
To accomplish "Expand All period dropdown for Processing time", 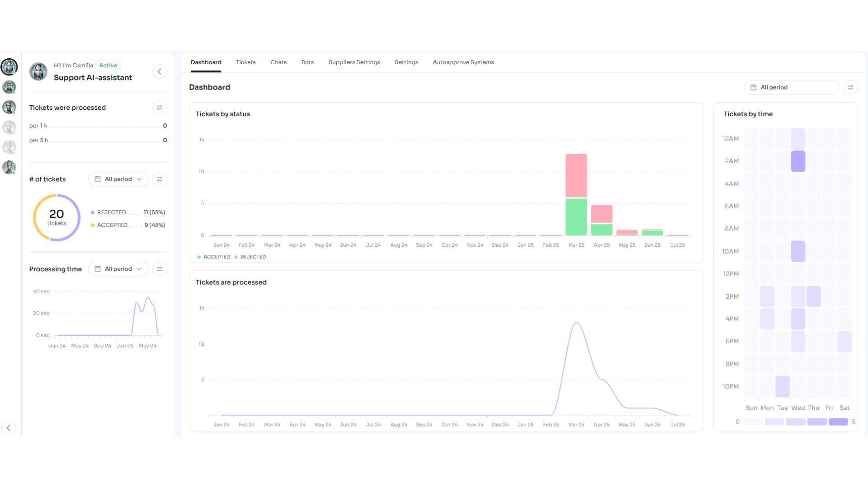I will pos(118,269).
